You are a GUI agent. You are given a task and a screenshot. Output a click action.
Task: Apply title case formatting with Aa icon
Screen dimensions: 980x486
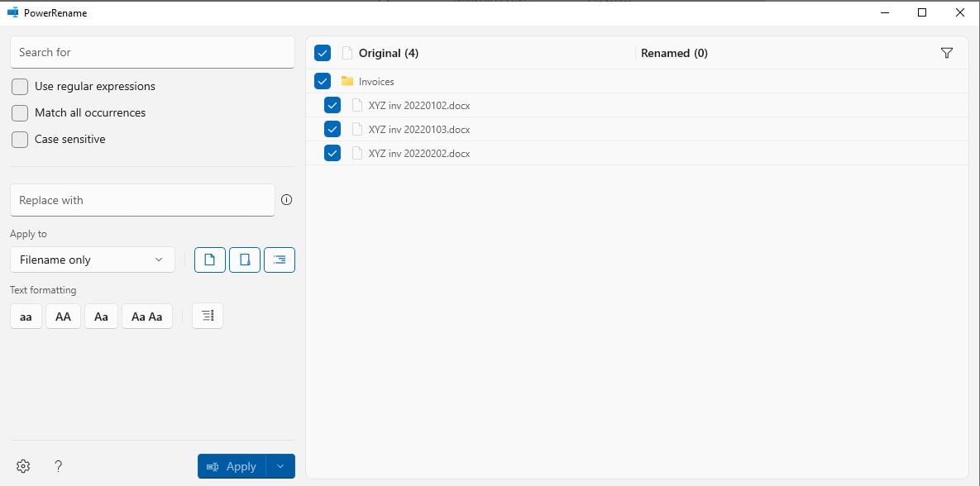tap(101, 316)
